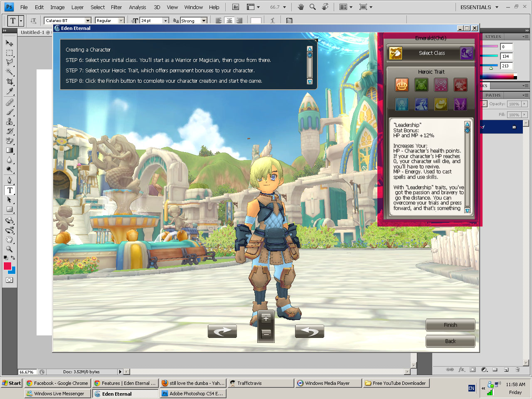Select the 3D Orbit camera tool

[9, 230]
